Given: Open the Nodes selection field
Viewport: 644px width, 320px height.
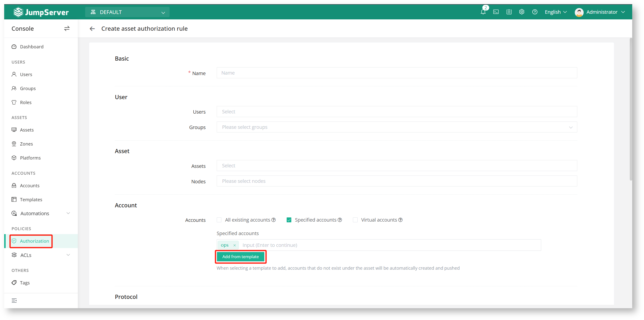Looking at the screenshot, I should pyautogui.click(x=397, y=181).
